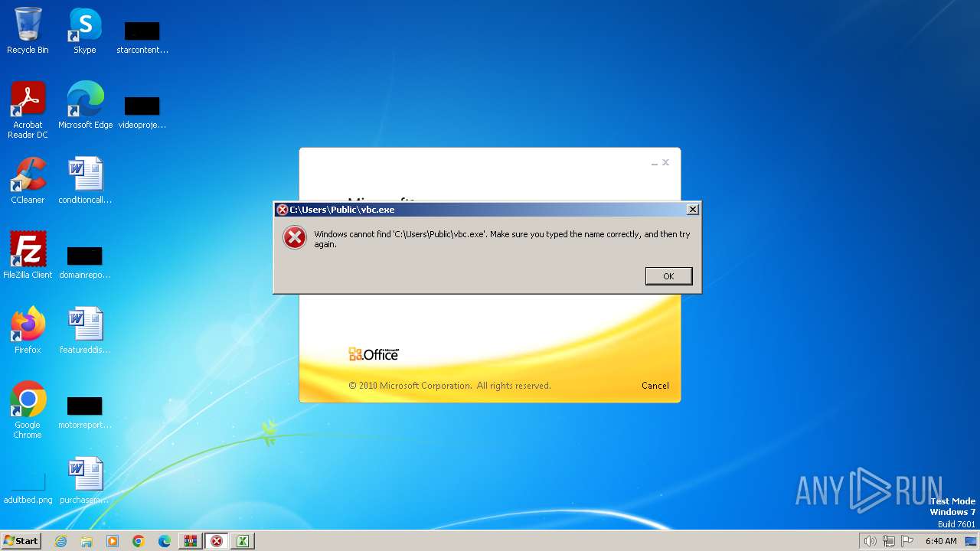This screenshot has width=980, height=551.
Task: Switch to error dialog taskbar item
Action: pyautogui.click(x=217, y=541)
